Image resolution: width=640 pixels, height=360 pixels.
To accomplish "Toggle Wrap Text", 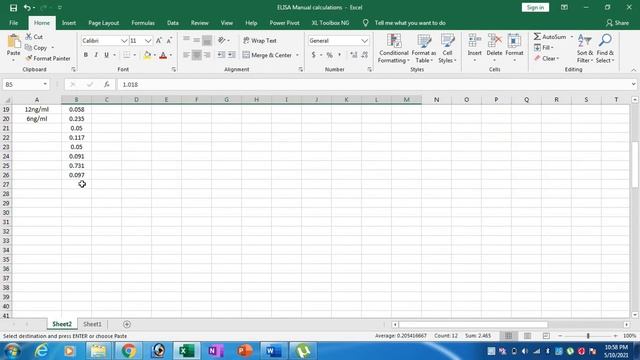I will click(x=260, y=40).
